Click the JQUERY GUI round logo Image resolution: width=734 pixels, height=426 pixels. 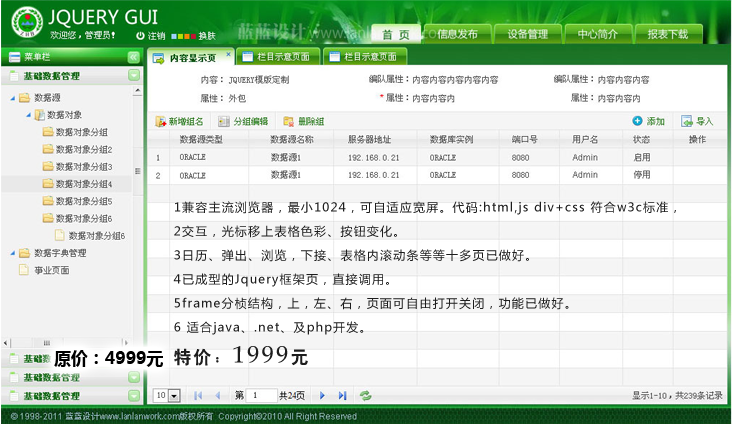pos(27,22)
